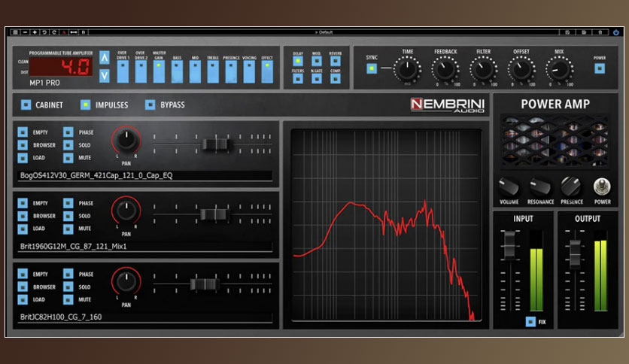Click Load for the BogOS412V30 impulse slot
This screenshot has width=629, height=364.
pyautogui.click(x=23, y=157)
